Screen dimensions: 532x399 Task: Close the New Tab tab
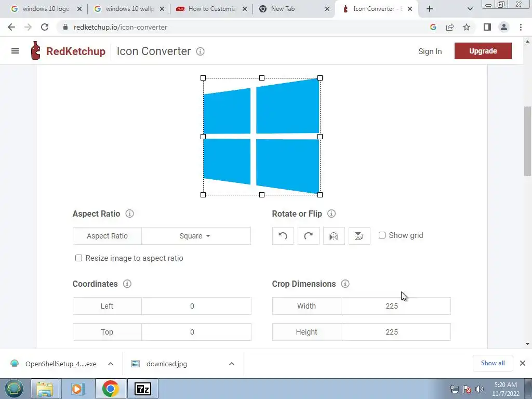point(327,9)
